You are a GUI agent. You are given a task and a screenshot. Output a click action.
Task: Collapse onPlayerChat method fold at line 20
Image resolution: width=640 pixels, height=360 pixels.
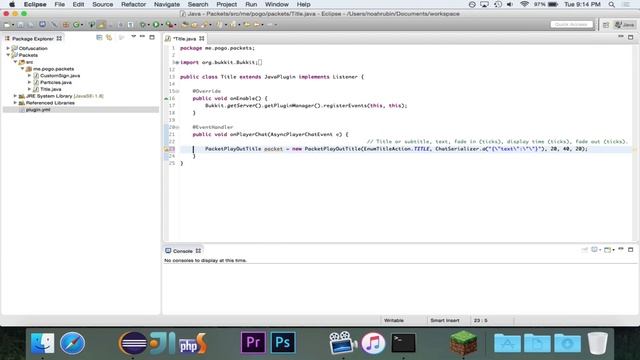click(178, 127)
